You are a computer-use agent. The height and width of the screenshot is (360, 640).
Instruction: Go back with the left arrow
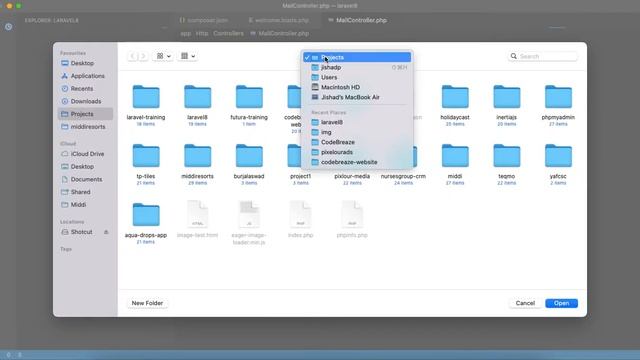tap(132, 56)
